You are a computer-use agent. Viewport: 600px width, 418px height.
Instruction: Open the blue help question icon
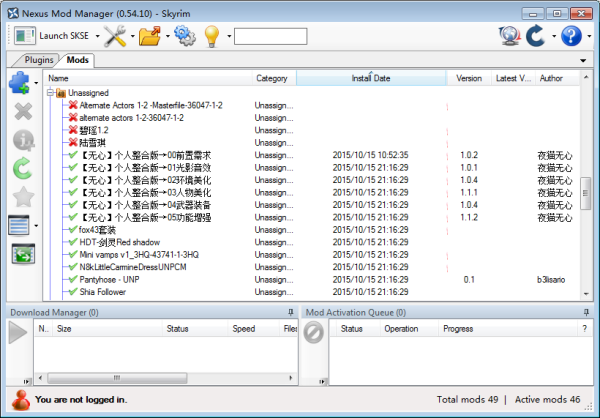point(571,36)
